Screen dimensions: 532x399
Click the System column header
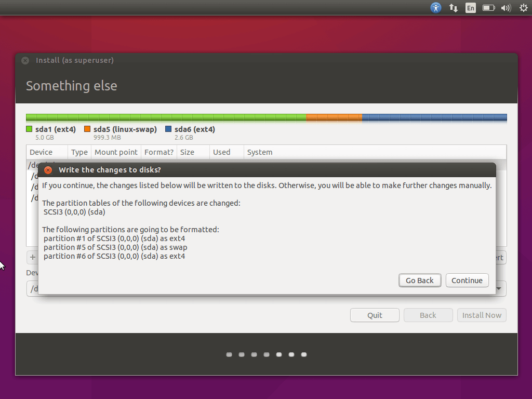pos(260,152)
